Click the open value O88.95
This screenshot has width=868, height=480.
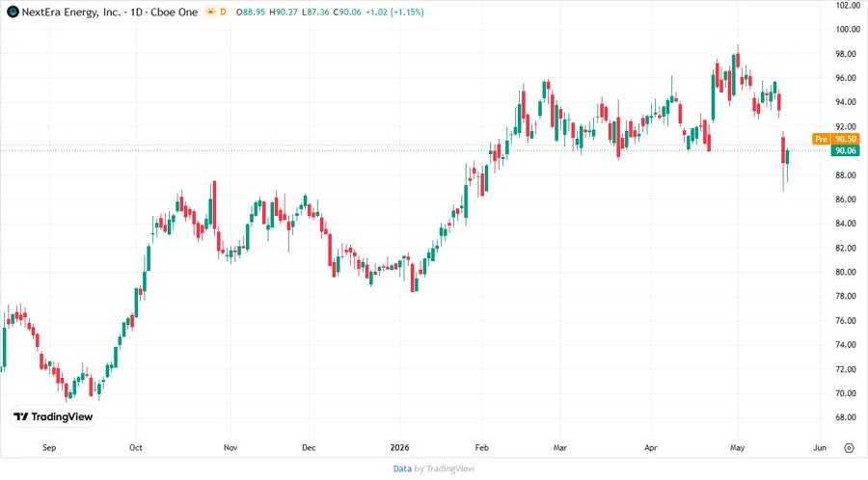[250, 13]
